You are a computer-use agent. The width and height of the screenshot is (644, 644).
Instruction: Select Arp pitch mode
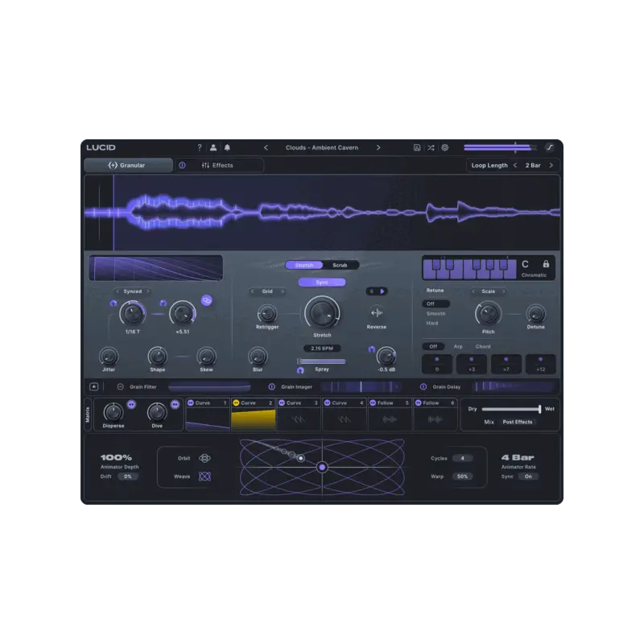[458, 347]
